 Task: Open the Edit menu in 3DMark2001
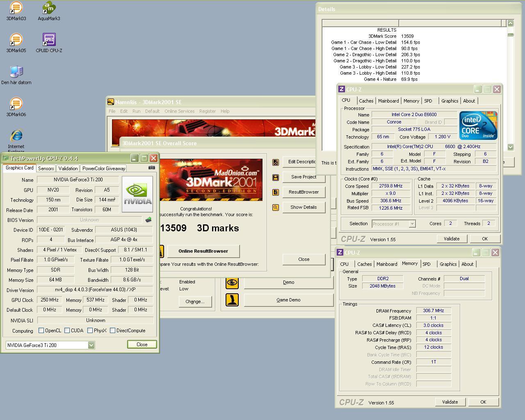point(124,111)
